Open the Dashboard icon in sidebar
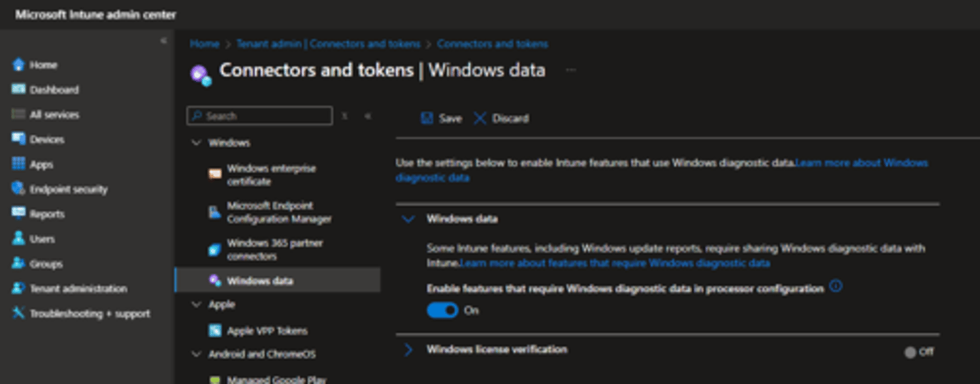This screenshot has width=980, height=384. pos(18,89)
